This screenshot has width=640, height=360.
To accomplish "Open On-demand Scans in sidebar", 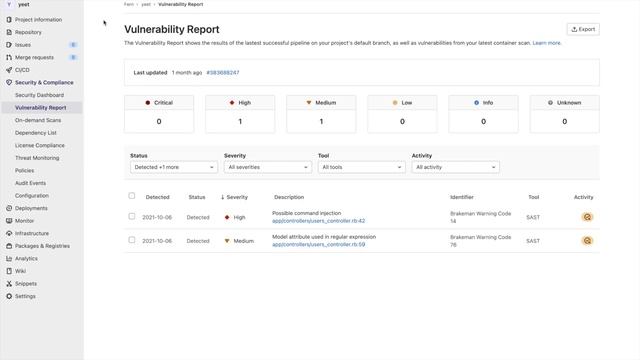I will (x=38, y=120).
